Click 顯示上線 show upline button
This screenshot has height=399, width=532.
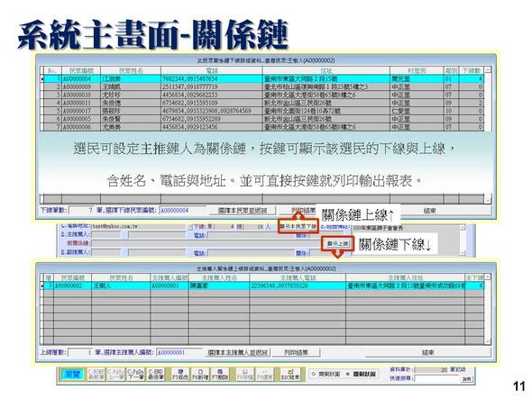(337, 243)
